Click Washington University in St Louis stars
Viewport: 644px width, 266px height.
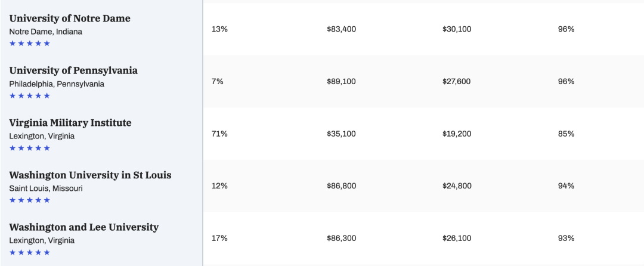(30, 200)
